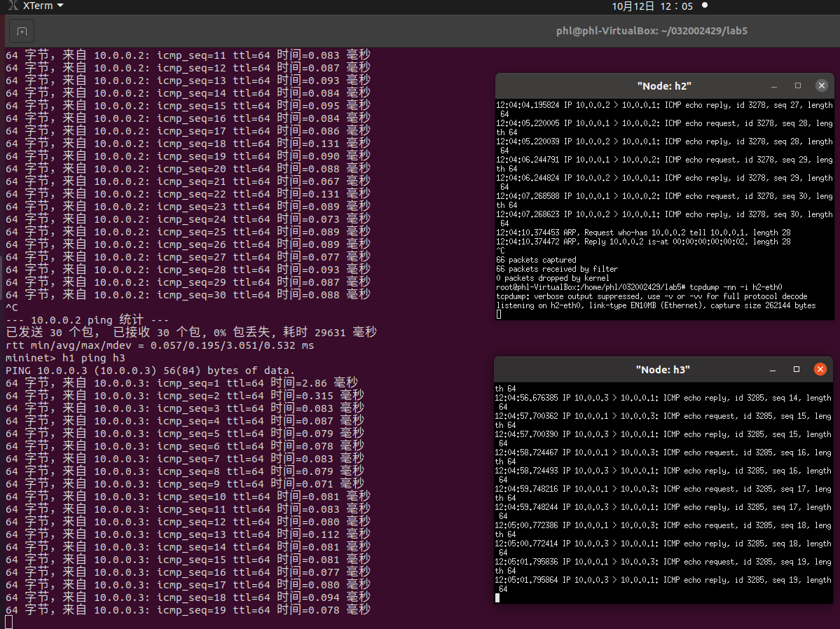
Task: Minimize the Node: h2 window
Action: (x=774, y=85)
